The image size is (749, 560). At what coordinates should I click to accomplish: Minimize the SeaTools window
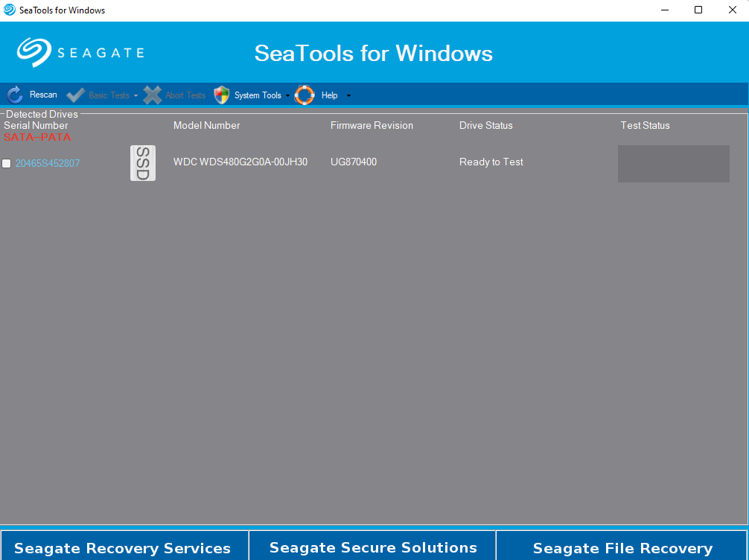pyautogui.click(x=664, y=10)
